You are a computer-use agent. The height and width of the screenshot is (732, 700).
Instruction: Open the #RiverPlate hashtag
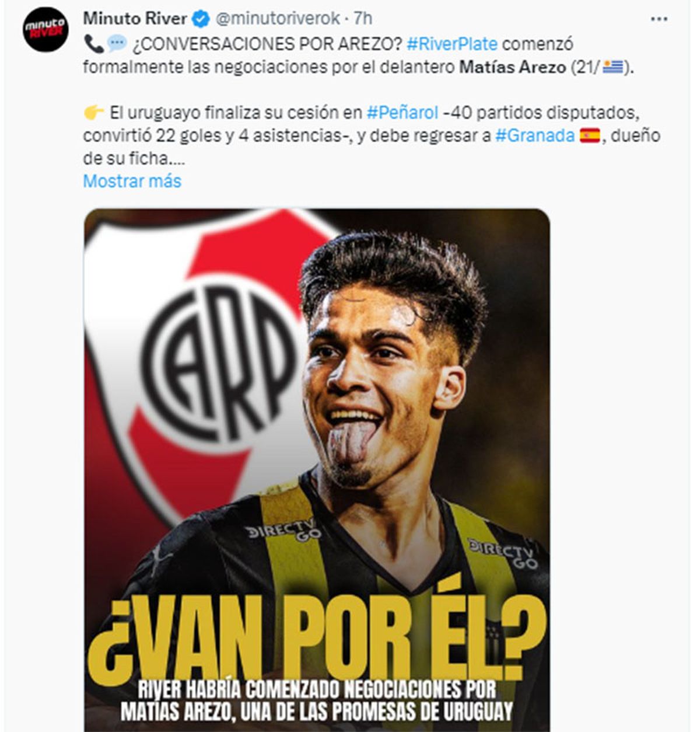coord(452,44)
